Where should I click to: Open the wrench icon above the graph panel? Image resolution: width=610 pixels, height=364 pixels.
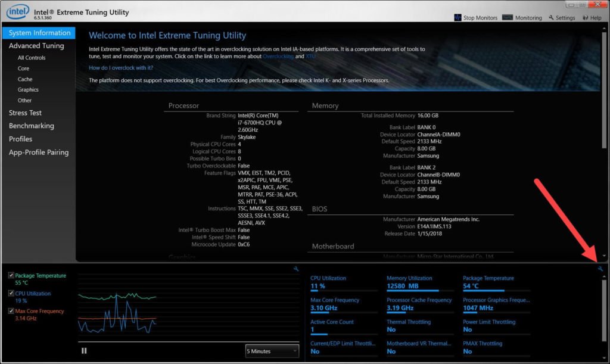(x=296, y=269)
